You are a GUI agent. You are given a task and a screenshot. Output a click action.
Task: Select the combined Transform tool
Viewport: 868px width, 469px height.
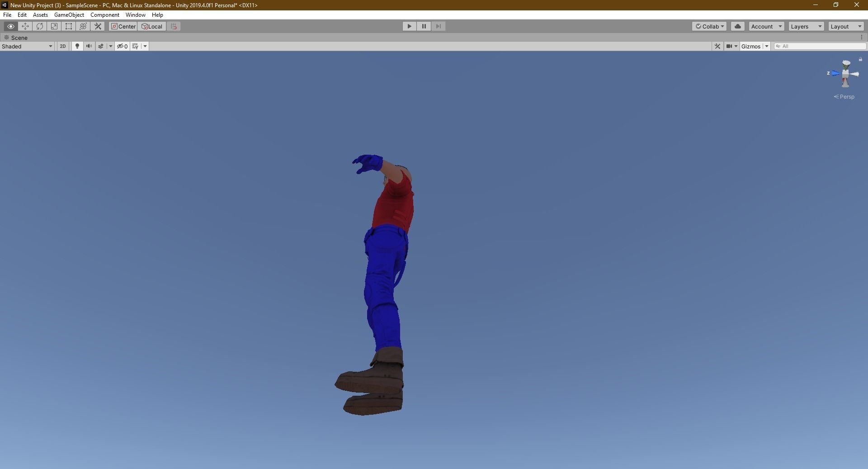[83, 26]
